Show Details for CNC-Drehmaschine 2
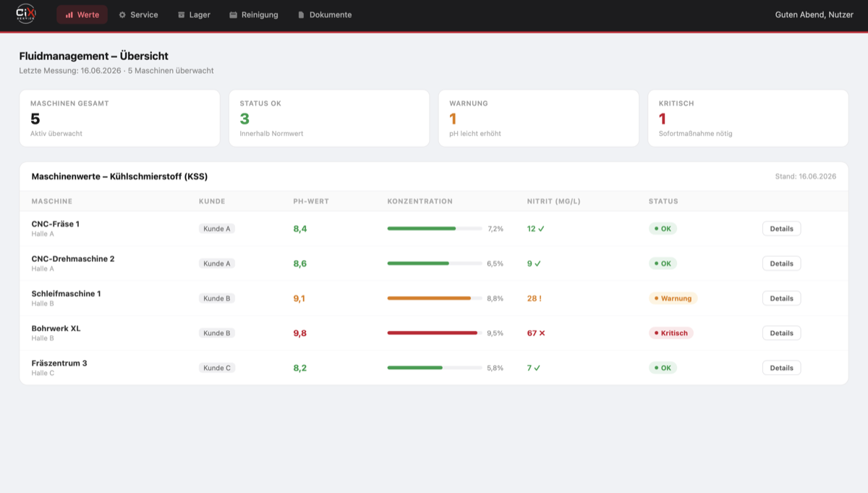 pos(781,264)
